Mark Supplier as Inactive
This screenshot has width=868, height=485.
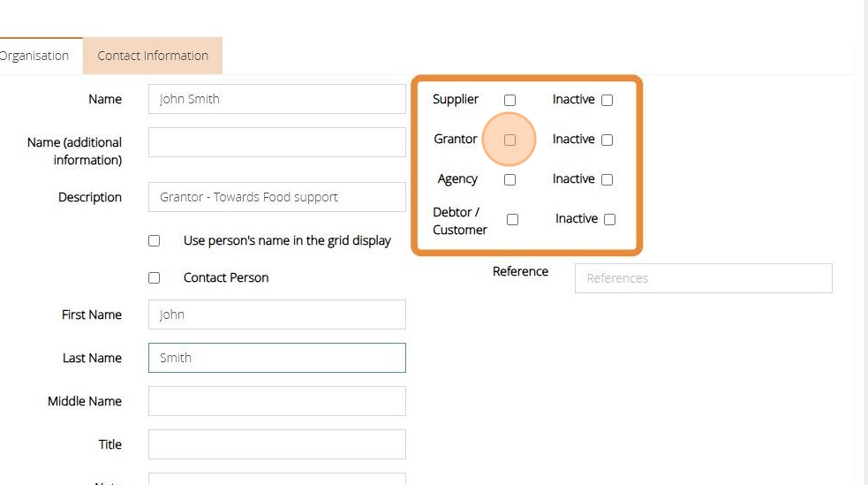tap(607, 100)
